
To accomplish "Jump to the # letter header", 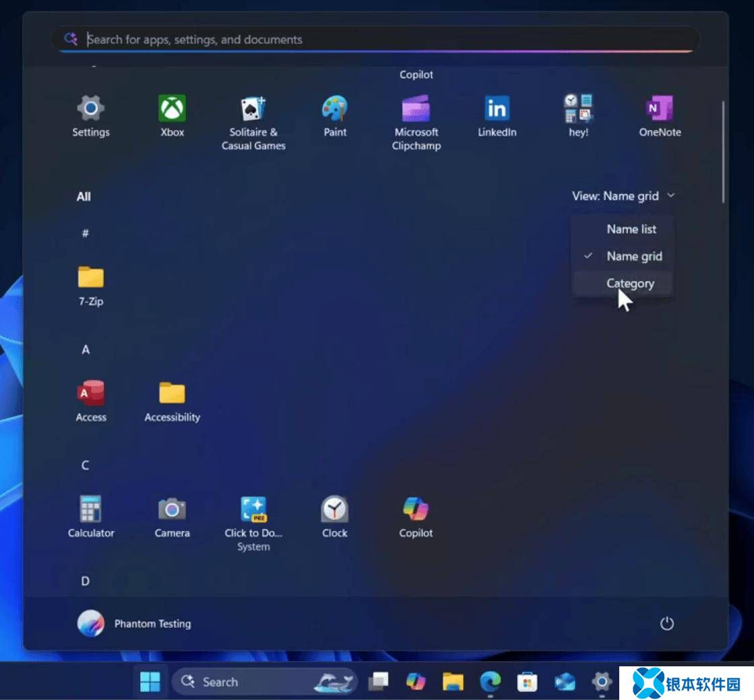I will click(85, 234).
